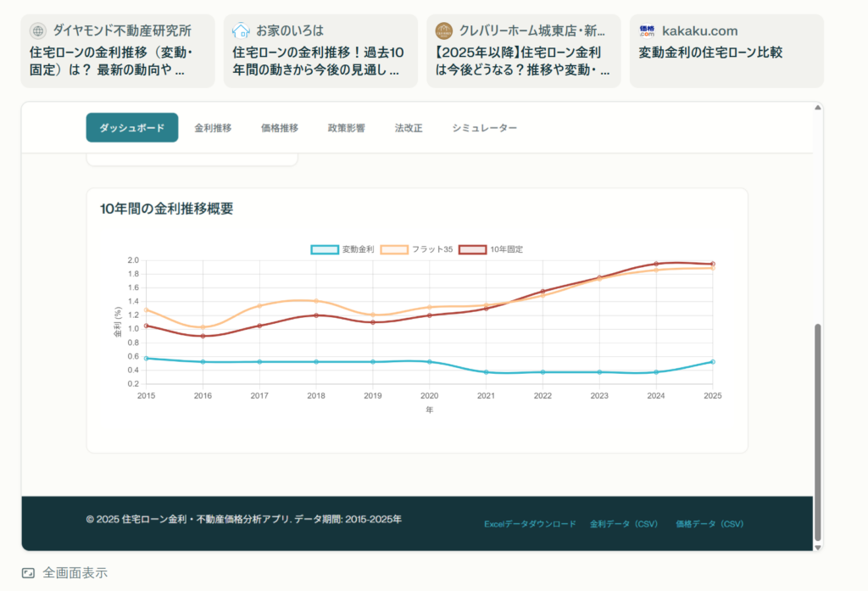
Task: Switch to the 金利推移 tab
Action: [213, 128]
